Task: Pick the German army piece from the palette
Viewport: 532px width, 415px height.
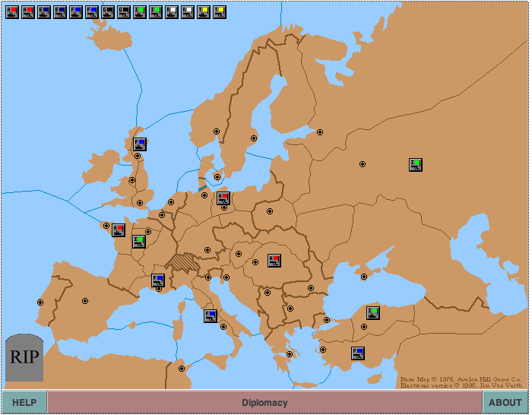Action: coord(124,12)
